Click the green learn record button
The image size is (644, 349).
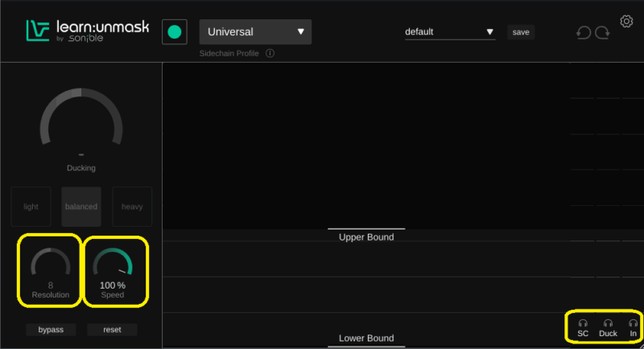174,32
